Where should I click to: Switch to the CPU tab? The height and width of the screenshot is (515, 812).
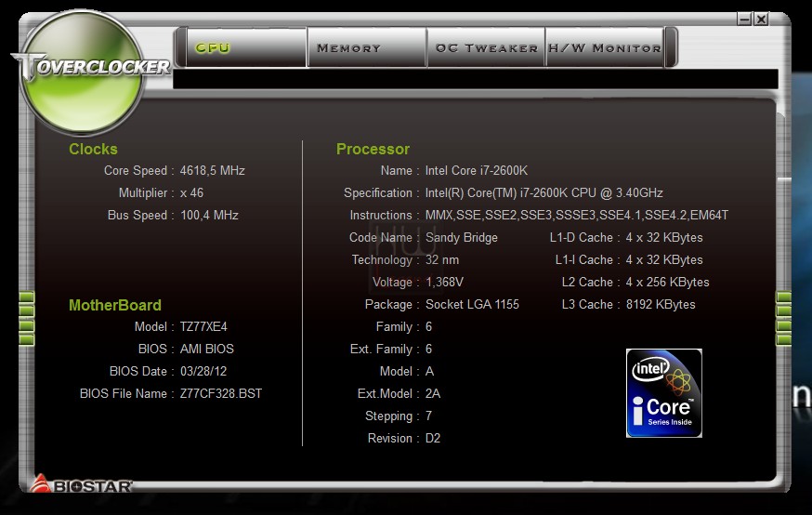pyautogui.click(x=246, y=47)
